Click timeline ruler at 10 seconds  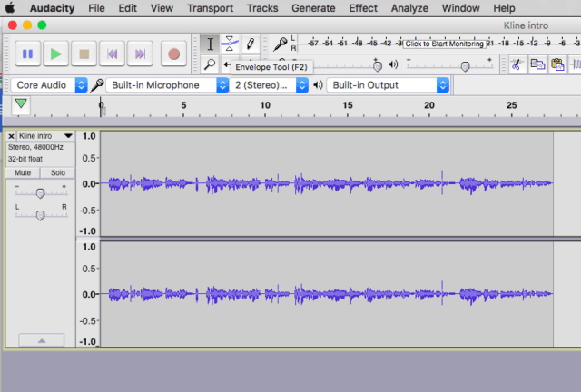point(265,107)
